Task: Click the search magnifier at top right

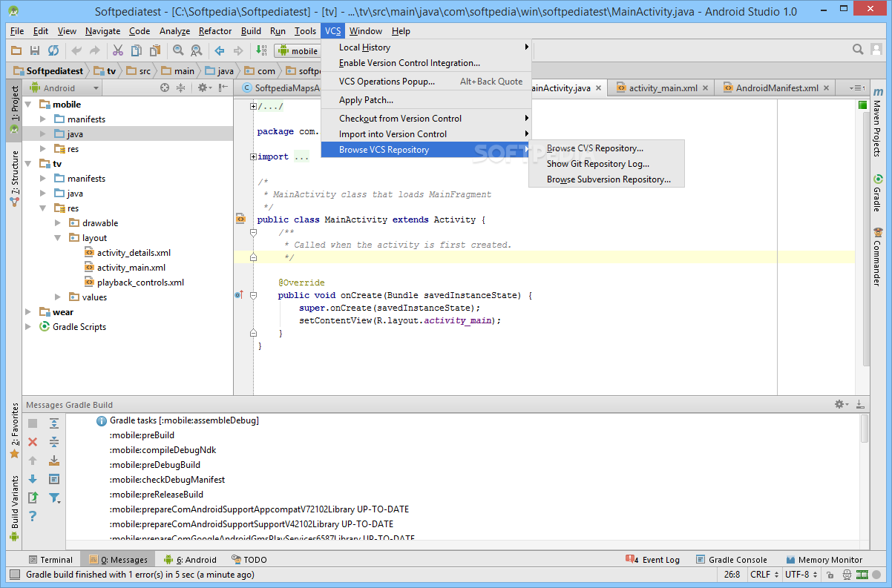Action: tap(858, 50)
